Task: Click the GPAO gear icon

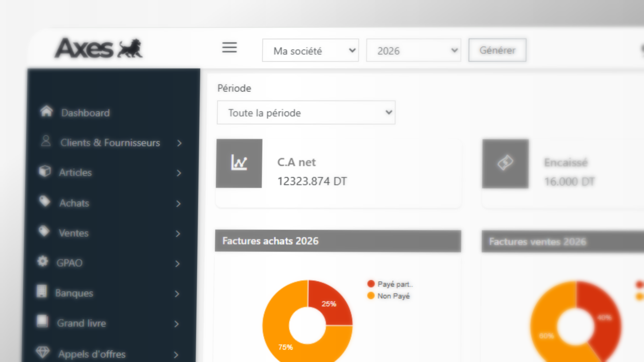Action: coord(43,261)
